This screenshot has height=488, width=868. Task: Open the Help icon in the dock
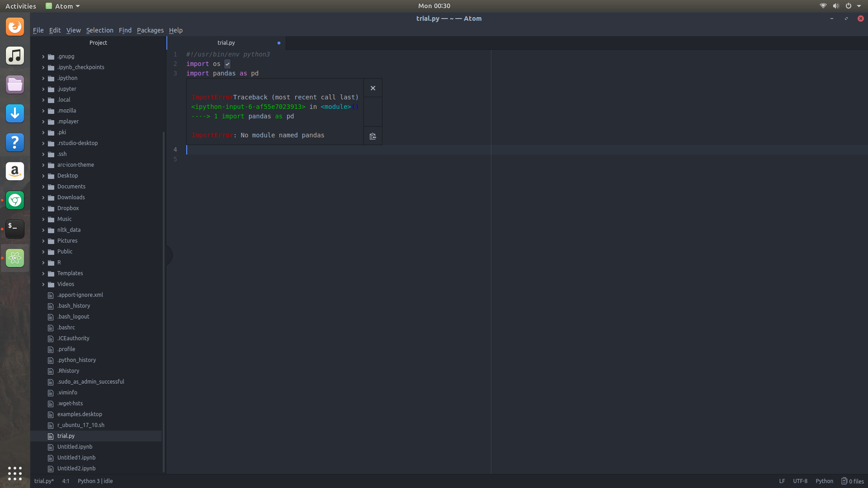pyautogui.click(x=15, y=142)
